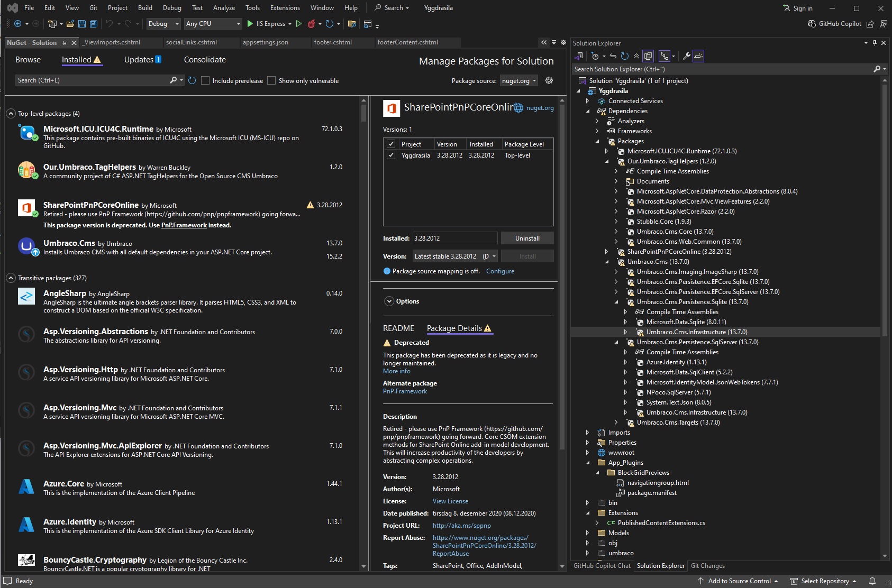The width and height of the screenshot is (892, 588).
Task: Open the Build menu
Action: pos(145,8)
